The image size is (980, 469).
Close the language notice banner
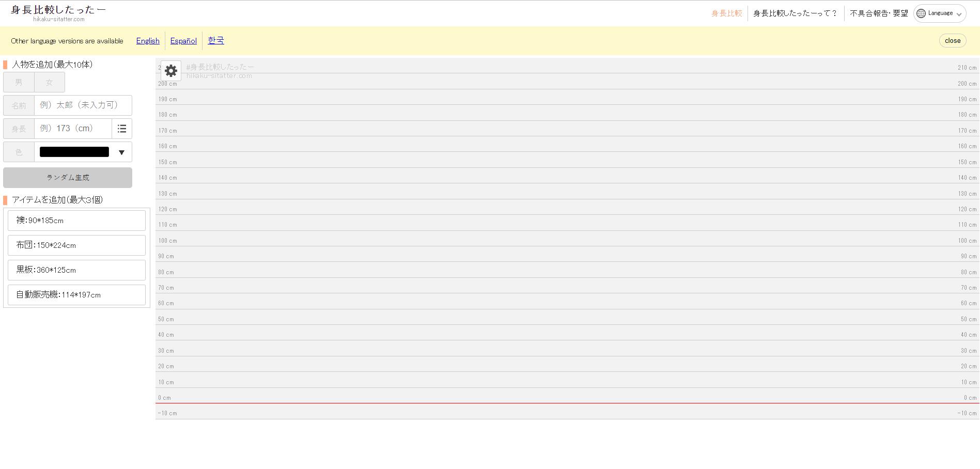pos(952,41)
